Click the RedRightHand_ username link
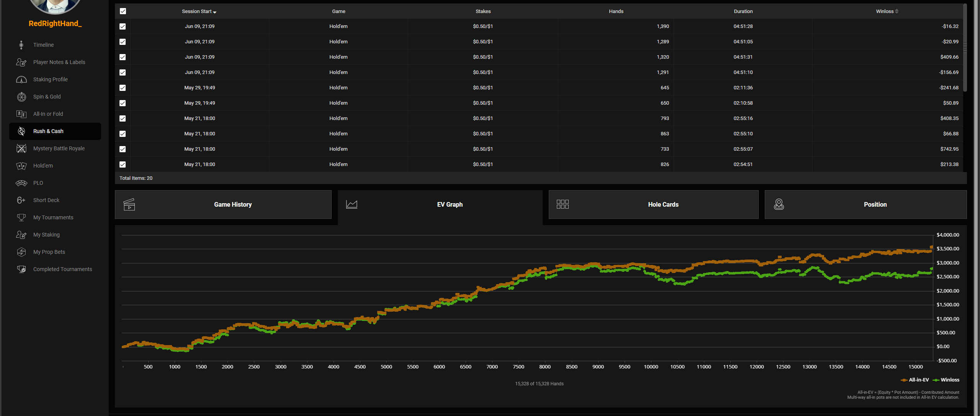The width and height of the screenshot is (980, 416). (55, 23)
